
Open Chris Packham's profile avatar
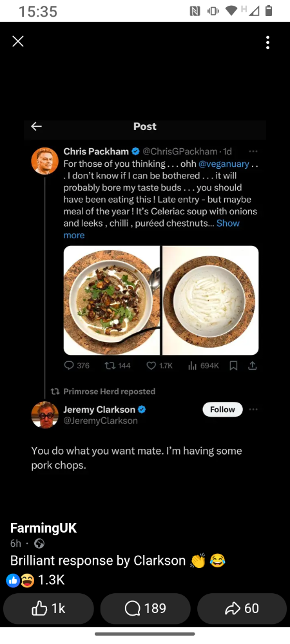pos(44,161)
